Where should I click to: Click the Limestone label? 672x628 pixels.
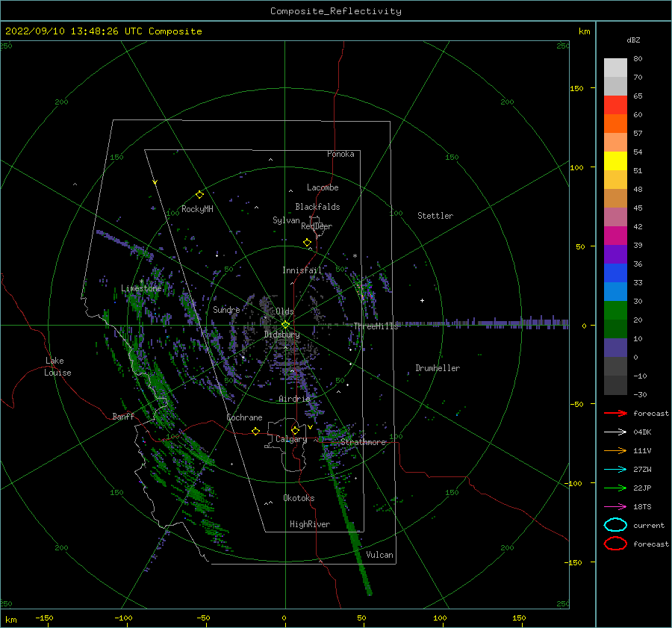pyautogui.click(x=141, y=288)
